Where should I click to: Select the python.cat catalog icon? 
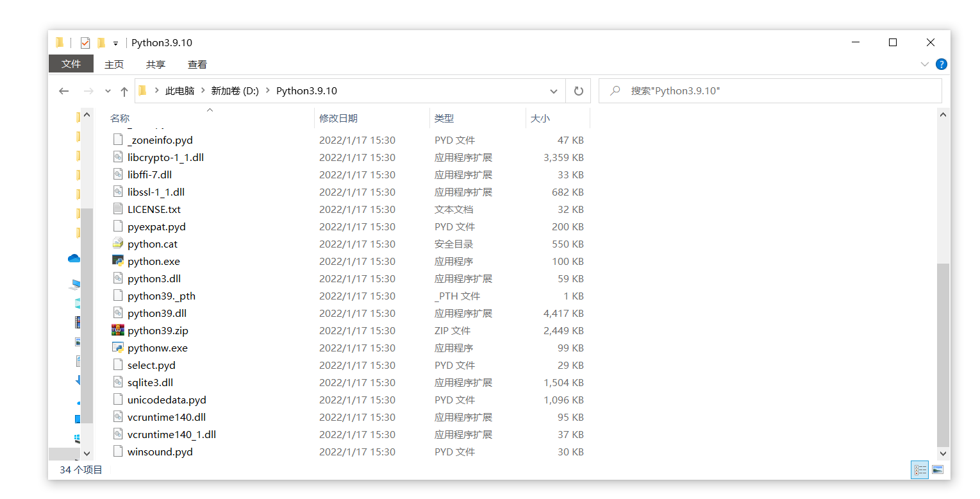tap(117, 244)
